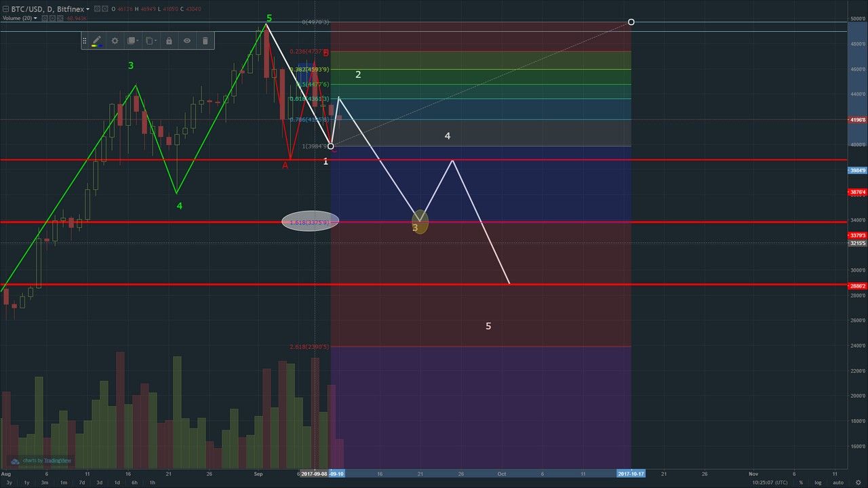Select the grey ellipse over 1.618 level

click(x=310, y=221)
